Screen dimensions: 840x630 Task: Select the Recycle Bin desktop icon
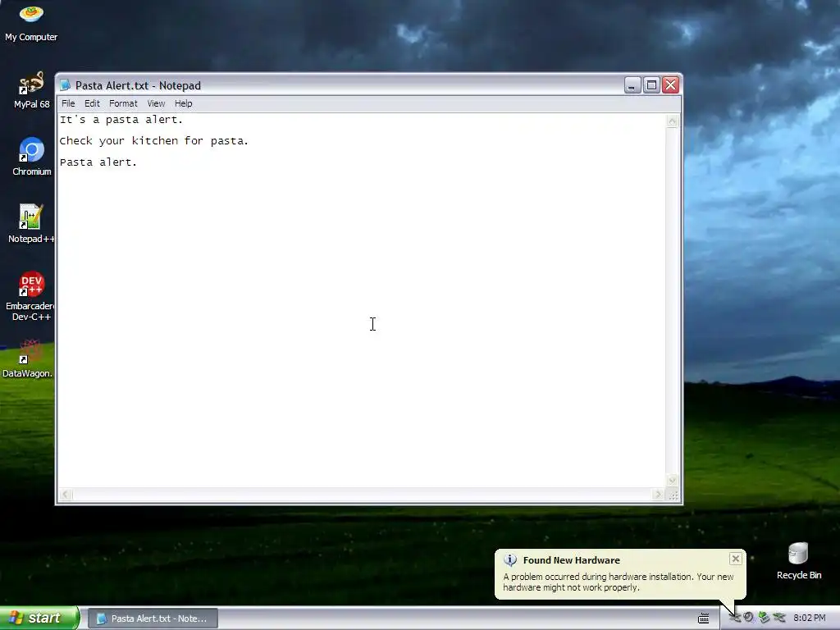(x=799, y=561)
